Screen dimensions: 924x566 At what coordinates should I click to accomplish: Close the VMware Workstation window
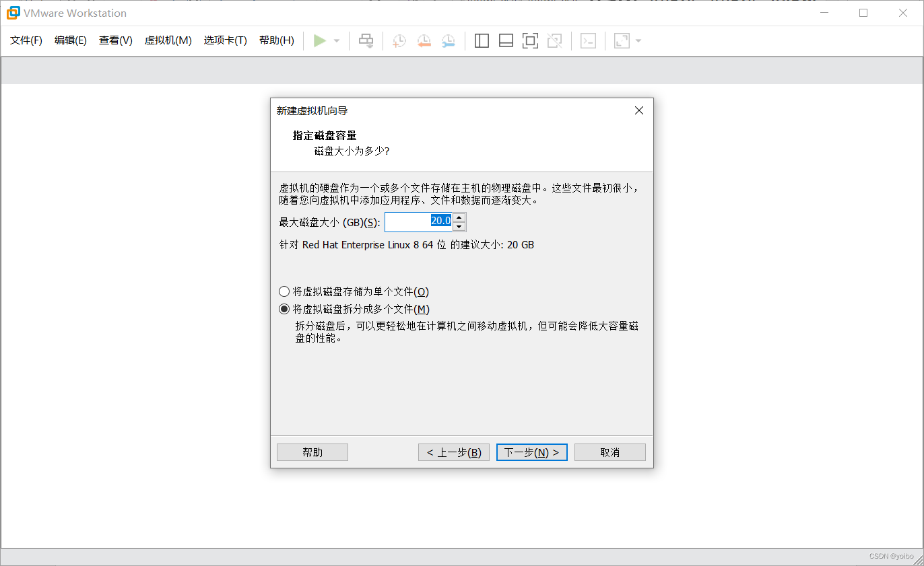point(903,13)
